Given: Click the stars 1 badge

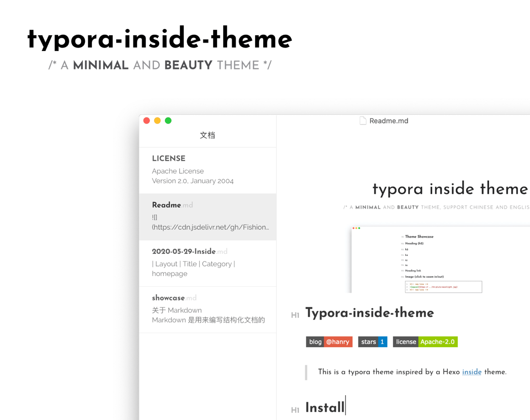Looking at the screenshot, I should click(373, 342).
